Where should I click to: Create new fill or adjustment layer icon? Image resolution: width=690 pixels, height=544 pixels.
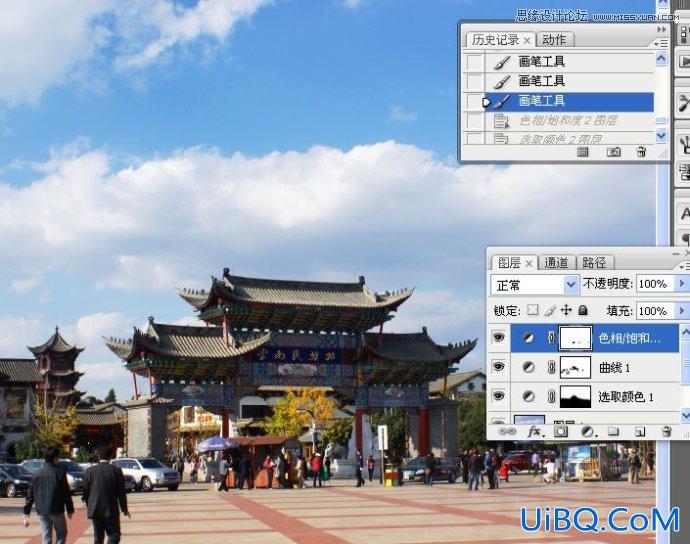click(587, 432)
